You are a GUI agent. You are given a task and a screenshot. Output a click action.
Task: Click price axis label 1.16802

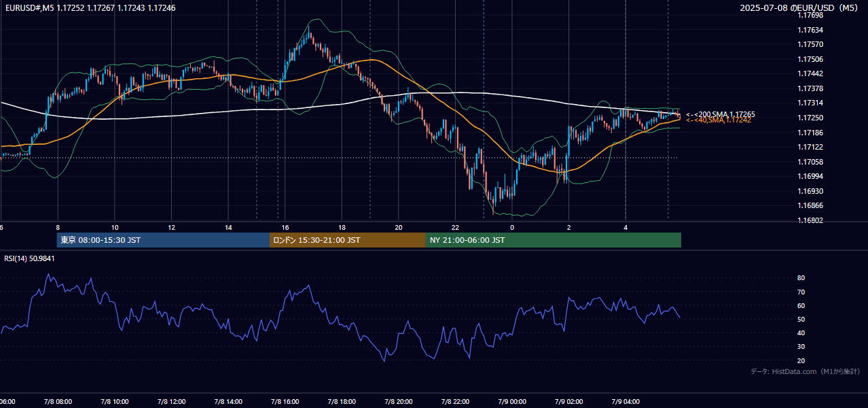pos(810,220)
